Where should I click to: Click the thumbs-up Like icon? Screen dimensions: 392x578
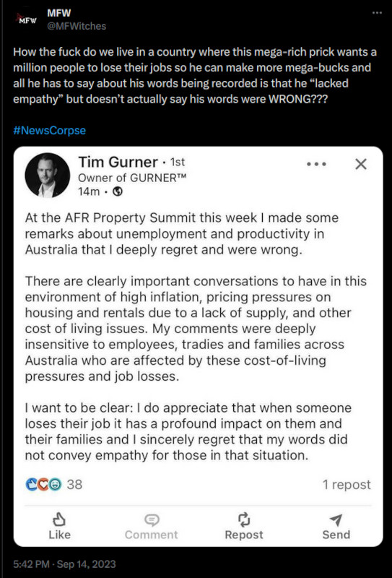(59, 519)
